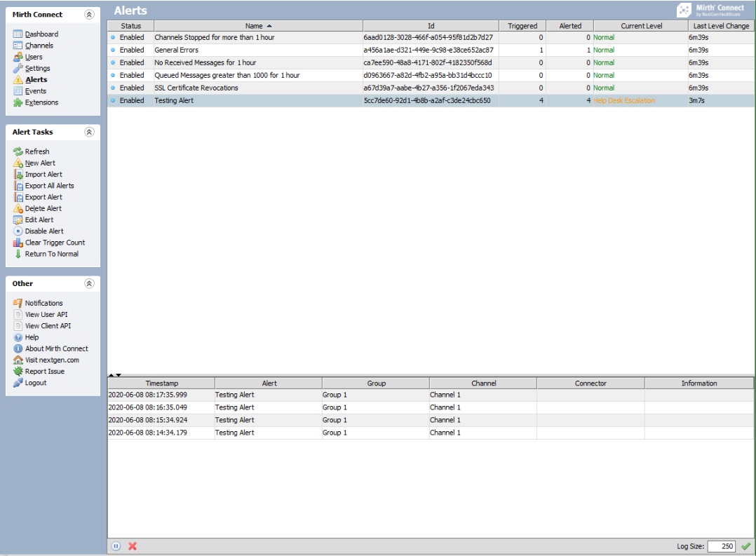Click Import Alert icon
The height and width of the screenshot is (556, 756).
point(18,174)
